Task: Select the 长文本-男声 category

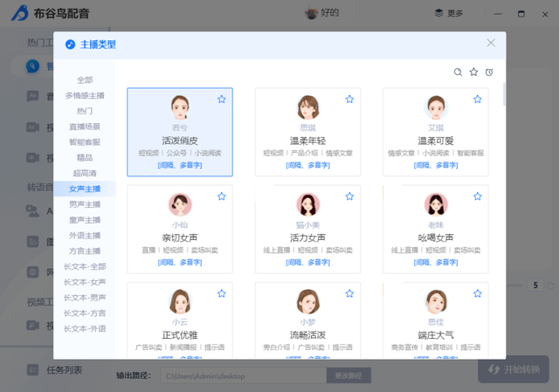Action: pyautogui.click(x=85, y=298)
